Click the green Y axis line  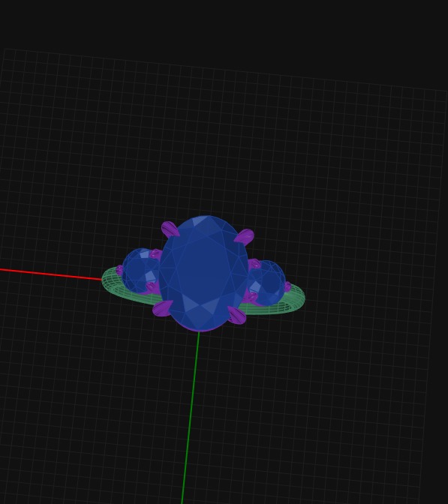(191, 418)
